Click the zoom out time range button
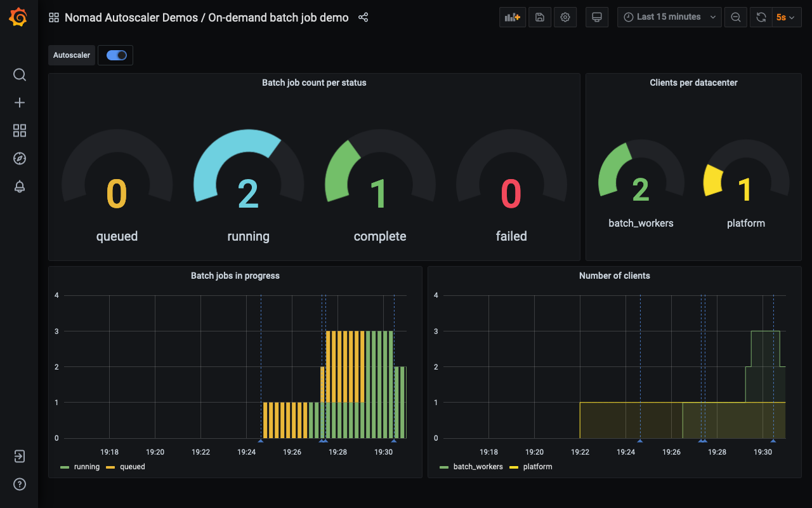This screenshot has height=508, width=812. [x=736, y=17]
